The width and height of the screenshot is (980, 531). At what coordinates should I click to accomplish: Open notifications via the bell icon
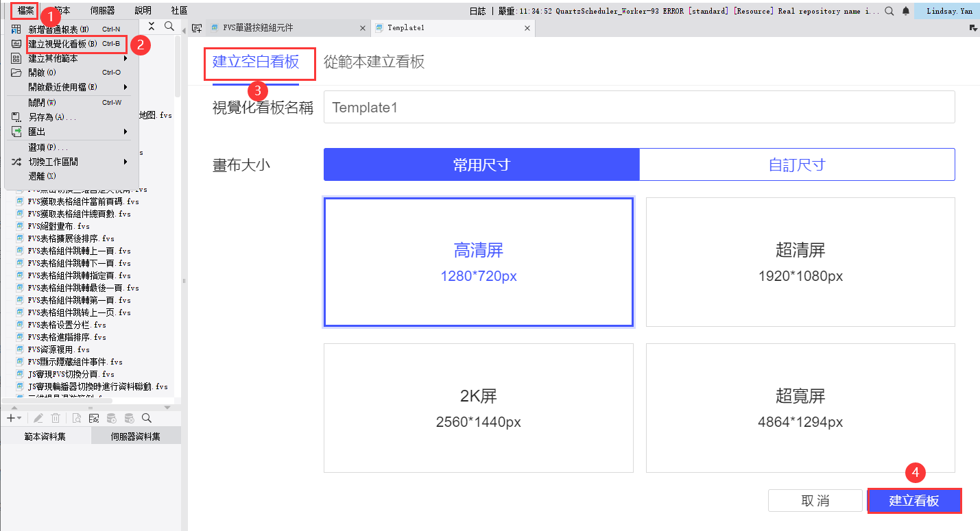pyautogui.click(x=906, y=11)
